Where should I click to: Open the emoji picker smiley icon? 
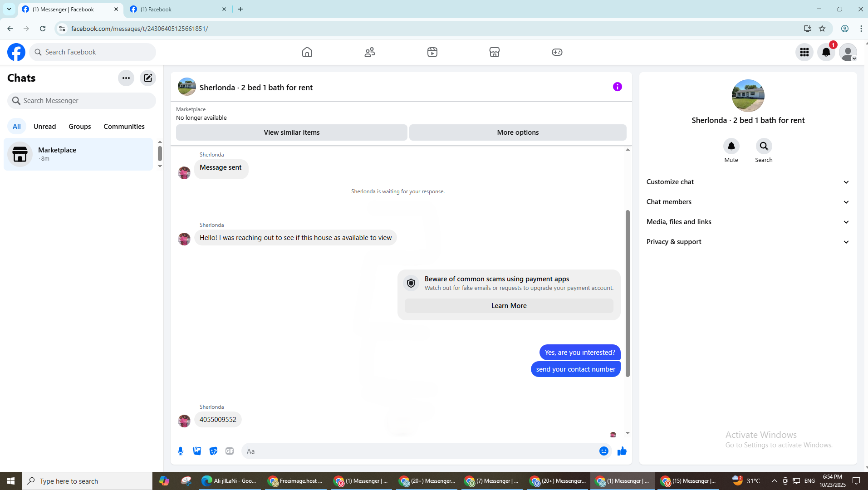pyautogui.click(x=604, y=451)
